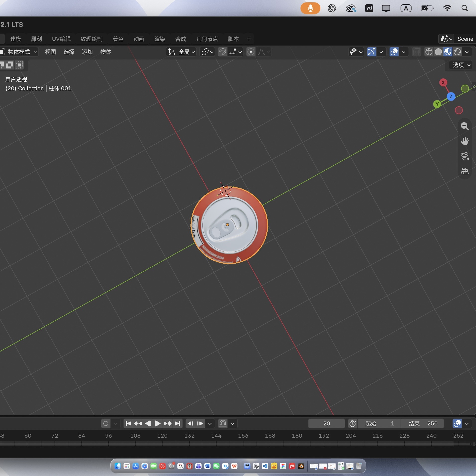The height and width of the screenshot is (476, 476).
Task: Step back one frame
Action: click(191, 423)
